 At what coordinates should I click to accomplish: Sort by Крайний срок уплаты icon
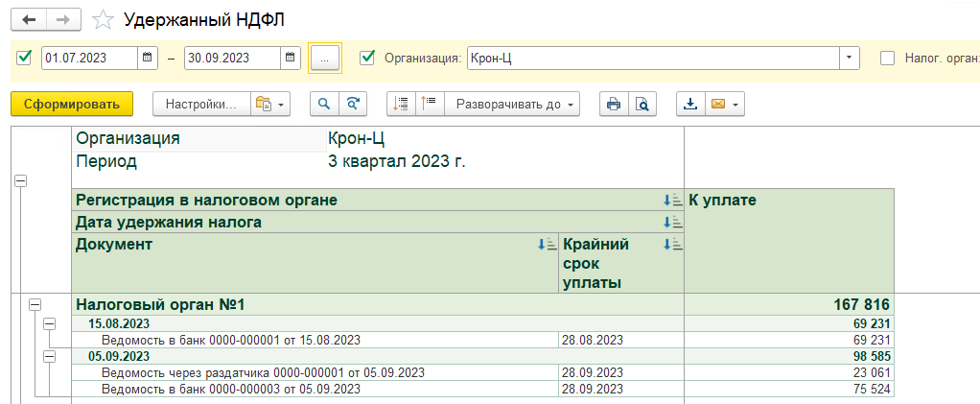[x=672, y=245]
